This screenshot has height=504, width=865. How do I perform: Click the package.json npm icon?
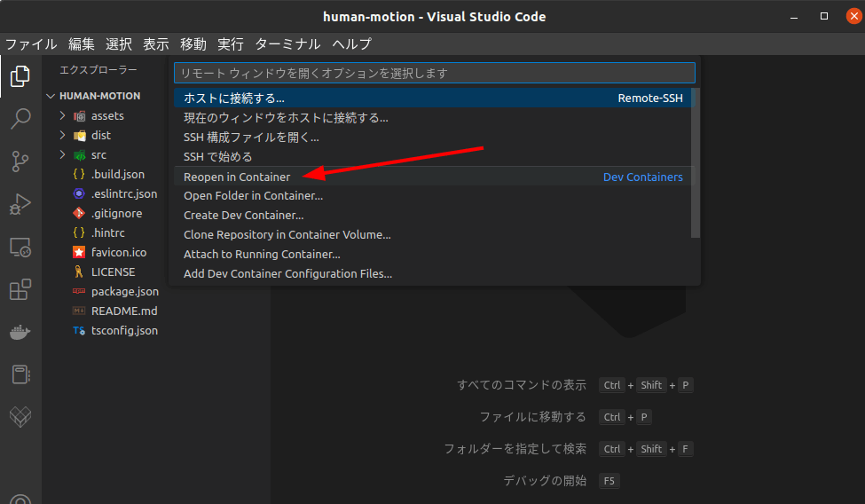[x=79, y=291]
